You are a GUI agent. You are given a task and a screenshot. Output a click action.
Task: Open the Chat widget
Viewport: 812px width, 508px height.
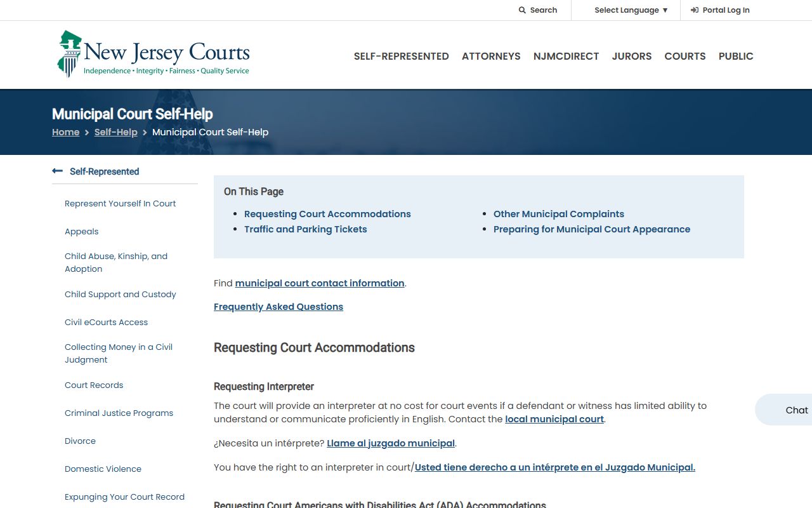tap(784, 410)
